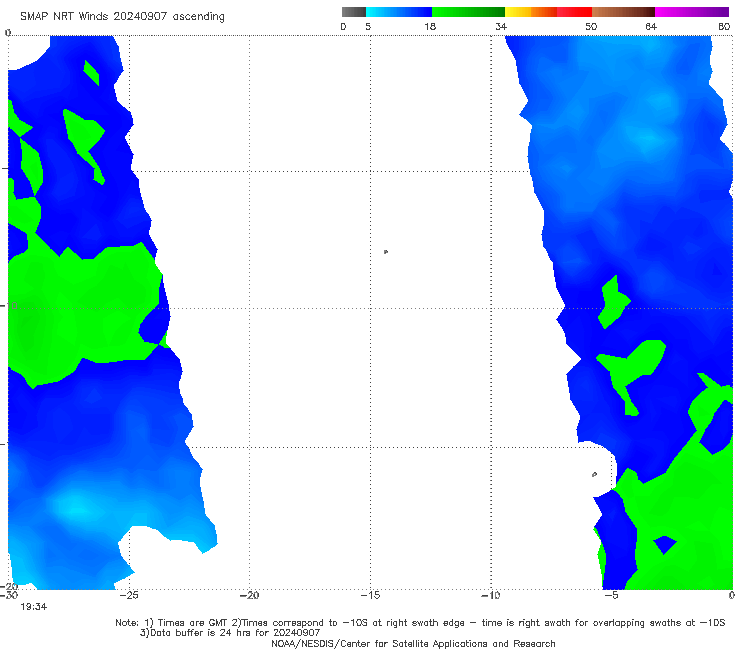Click the color bar label '18'
Screen dimensions: 740x650
click(430, 27)
